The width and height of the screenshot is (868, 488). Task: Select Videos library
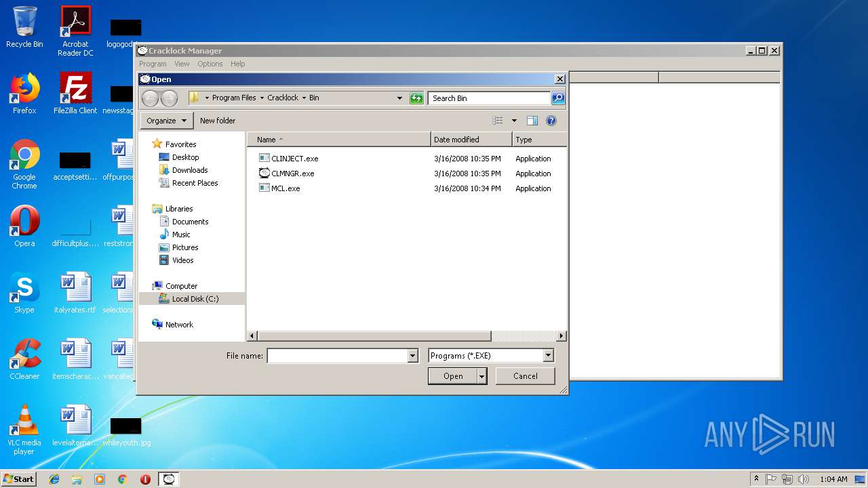coord(176,260)
